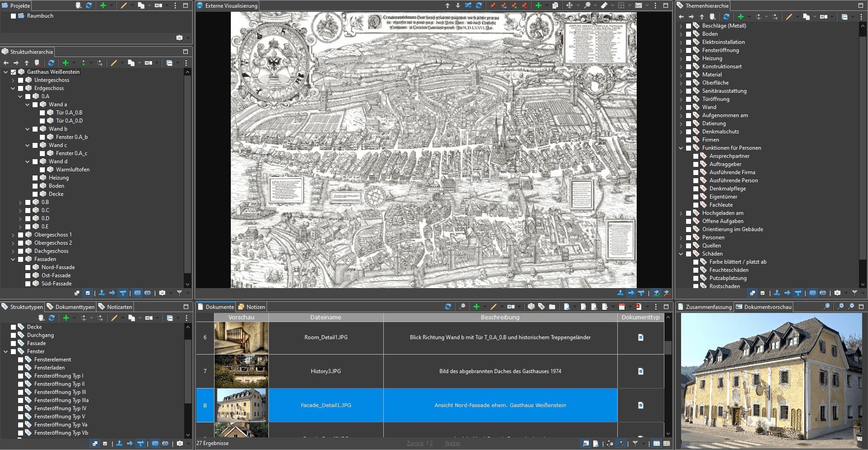868x450 pixels.
Task: Check the Fensterladen checkbox
Action: tap(21, 368)
